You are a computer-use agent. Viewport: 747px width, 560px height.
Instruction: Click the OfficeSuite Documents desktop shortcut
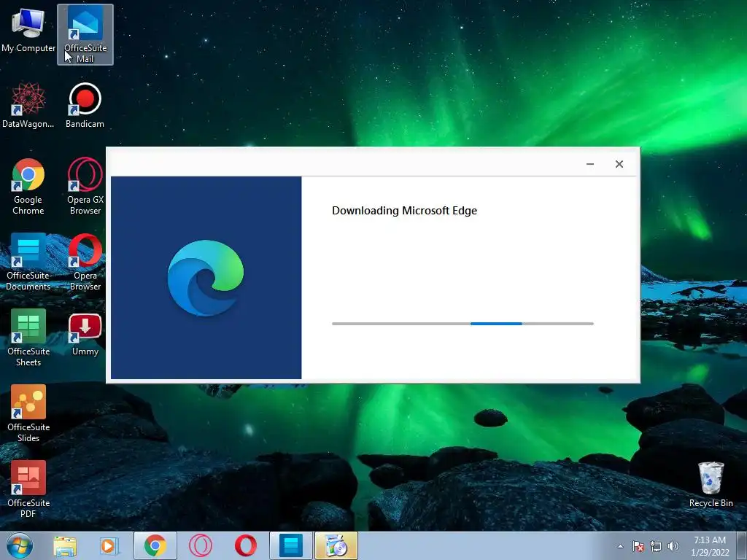[x=28, y=262]
